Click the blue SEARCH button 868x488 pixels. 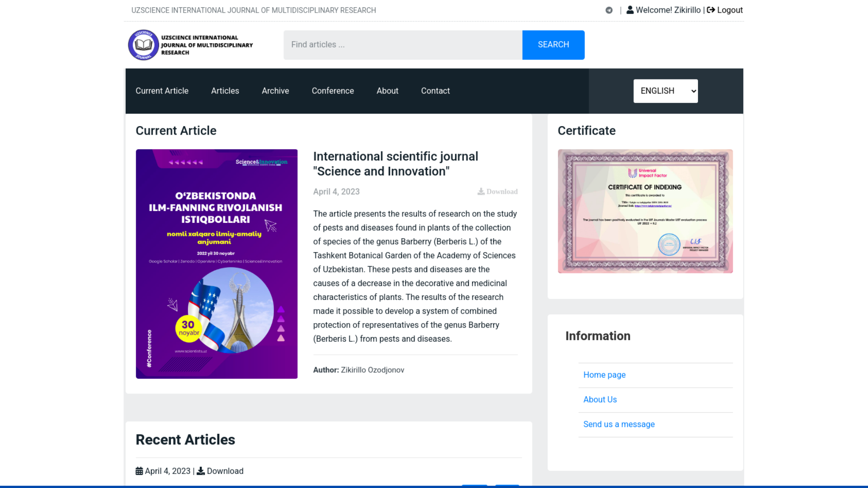(553, 45)
